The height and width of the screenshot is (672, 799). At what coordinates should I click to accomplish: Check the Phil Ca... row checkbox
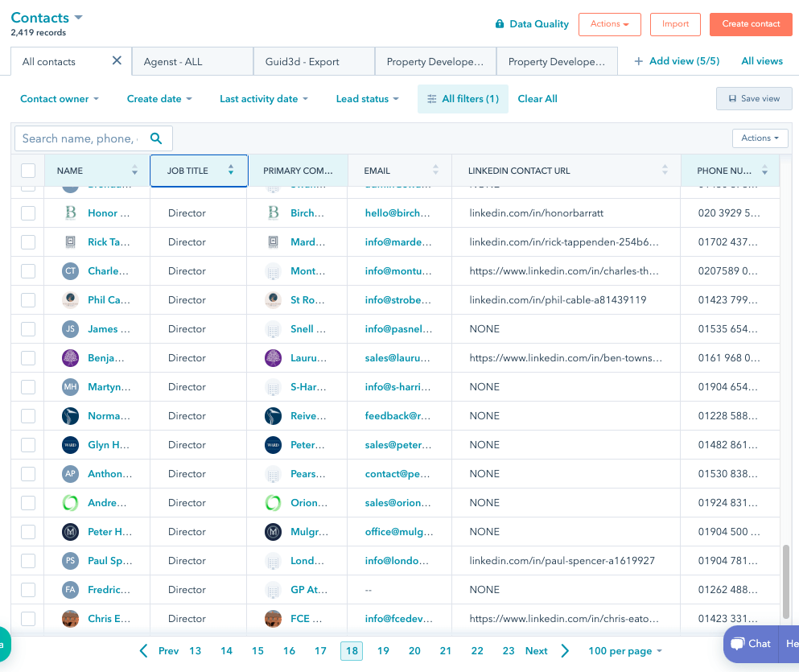(x=28, y=300)
